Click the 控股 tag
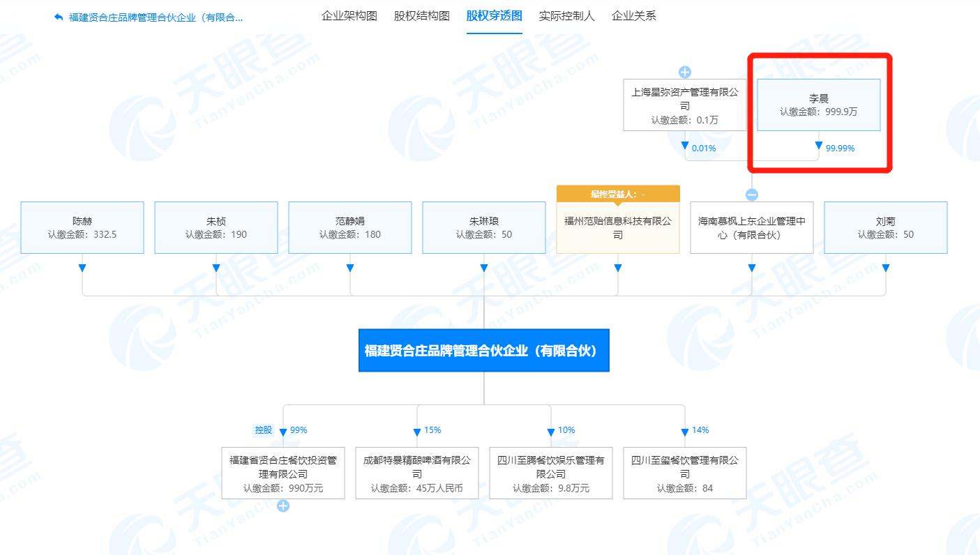The width and height of the screenshot is (980, 555). (264, 430)
